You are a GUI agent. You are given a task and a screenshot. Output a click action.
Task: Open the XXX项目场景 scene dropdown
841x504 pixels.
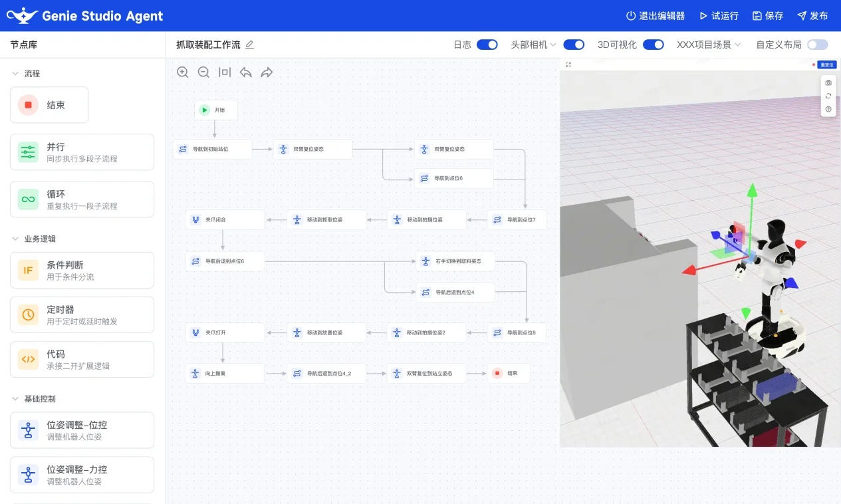(x=709, y=45)
